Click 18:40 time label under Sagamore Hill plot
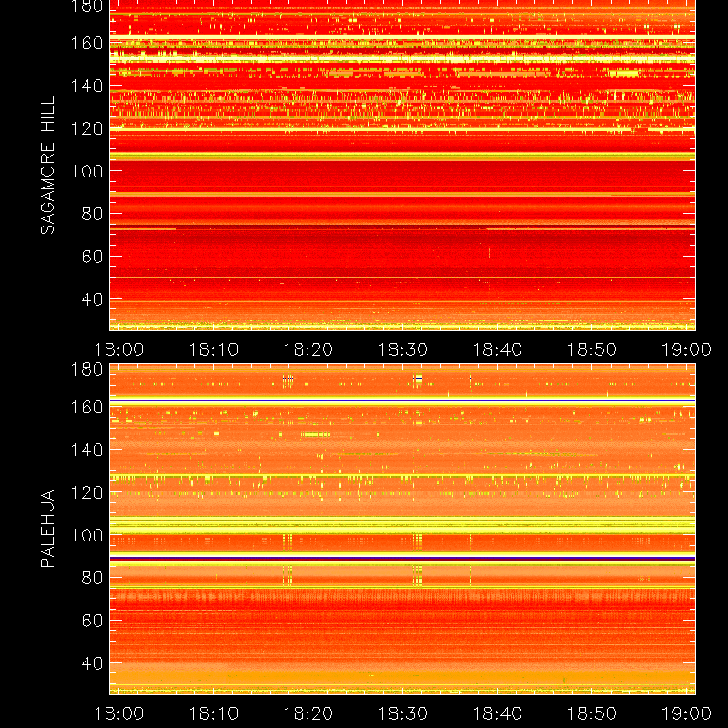Viewport: 728px width, 728px height. point(497,349)
